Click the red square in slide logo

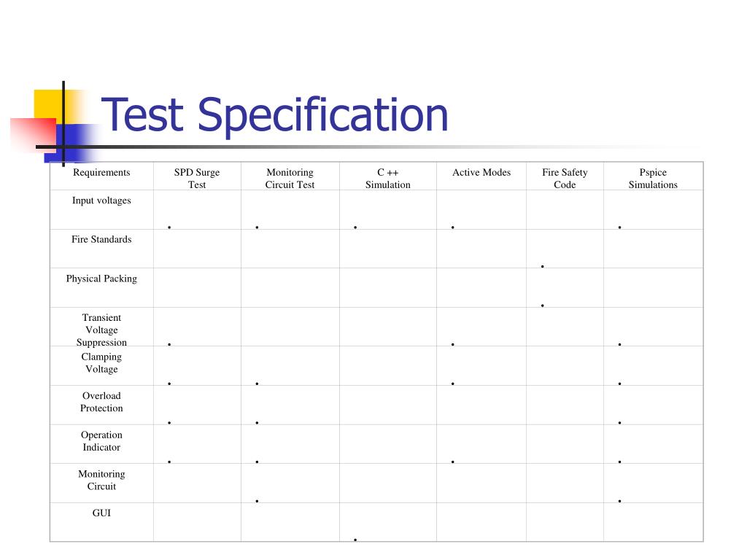(34, 133)
